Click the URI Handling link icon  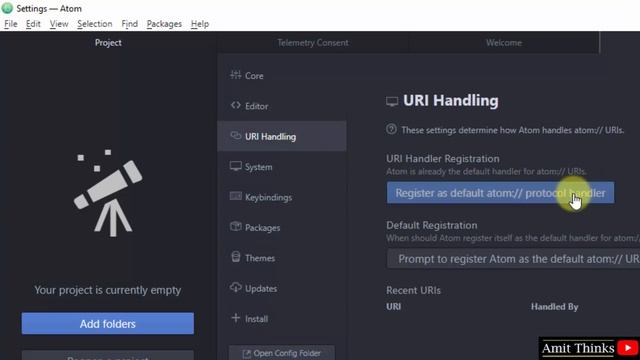(x=236, y=136)
